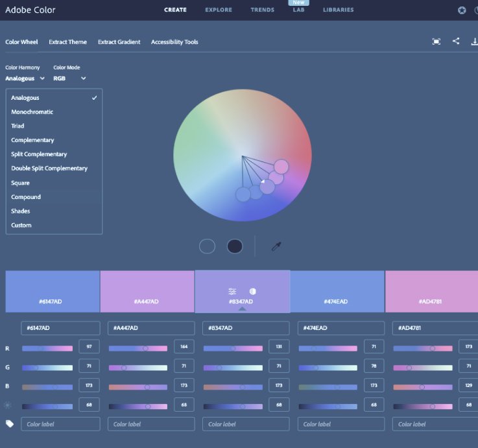The width and height of the screenshot is (478, 448).
Task: Select Monochromatic harmony rule
Action: pyautogui.click(x=54, y=112)
